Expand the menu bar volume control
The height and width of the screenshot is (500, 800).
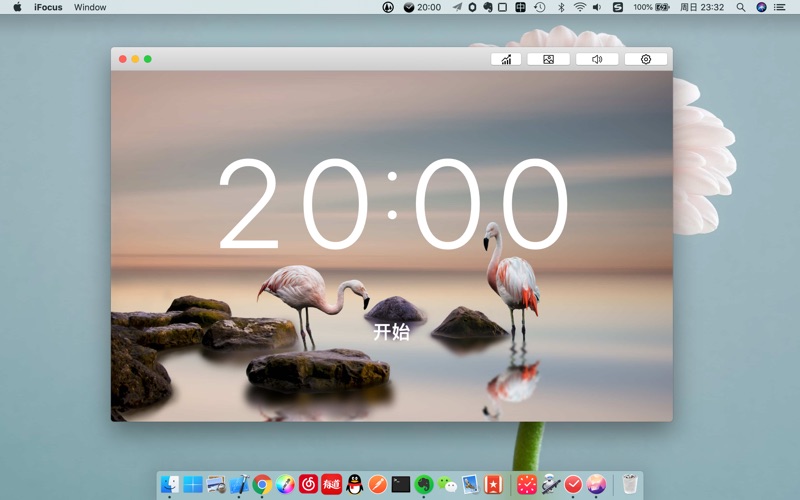coord(597,7)
